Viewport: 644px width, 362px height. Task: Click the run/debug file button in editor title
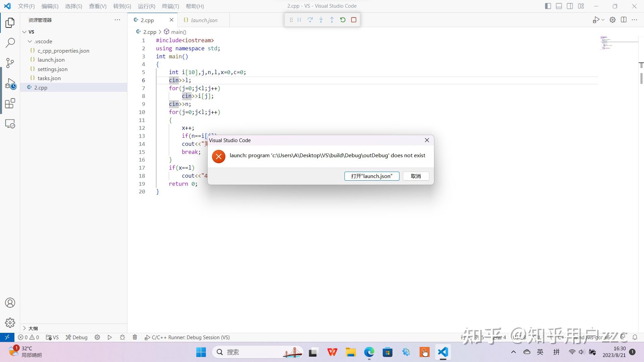(596, 20)
